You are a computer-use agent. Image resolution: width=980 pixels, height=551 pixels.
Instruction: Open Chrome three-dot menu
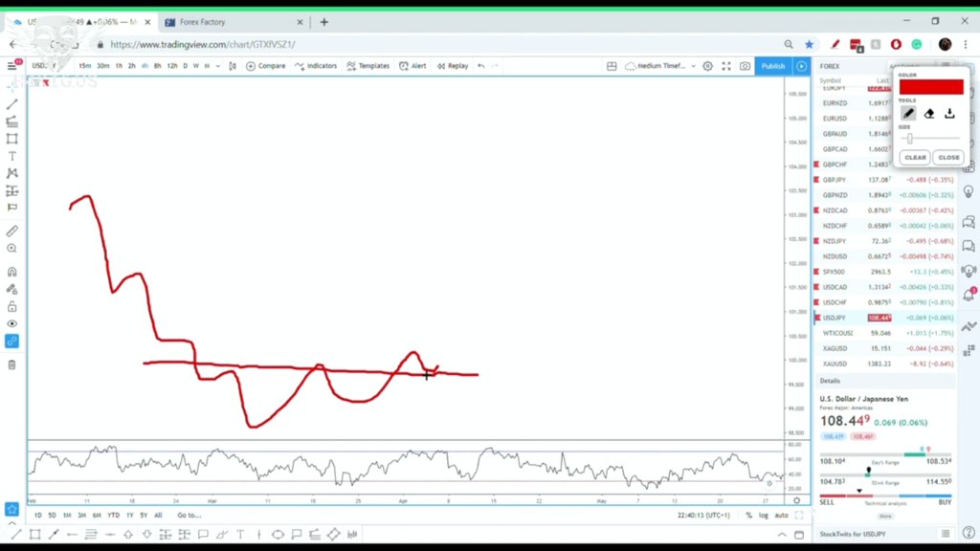[x=966, y=44]
